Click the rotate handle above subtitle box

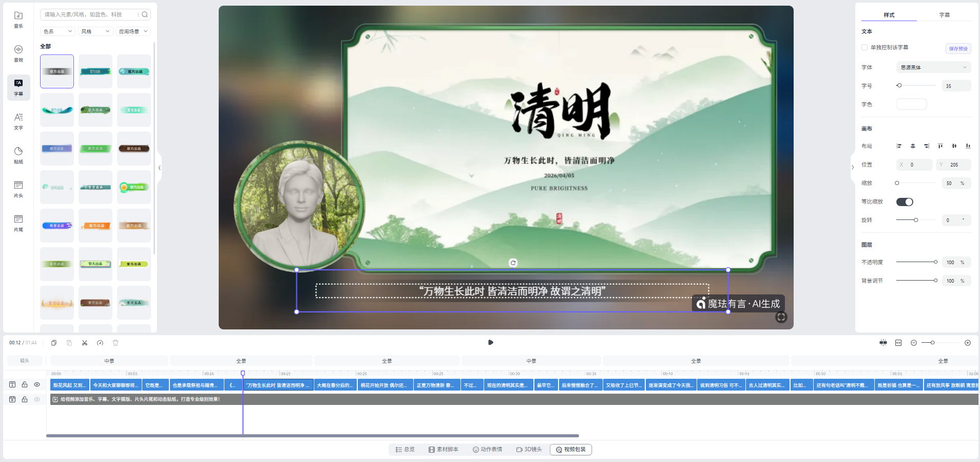[x=513, y=263]
